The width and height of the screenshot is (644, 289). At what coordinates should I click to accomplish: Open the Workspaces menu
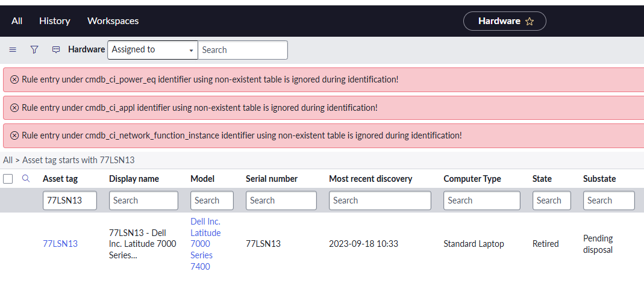[x=113, y=21]
